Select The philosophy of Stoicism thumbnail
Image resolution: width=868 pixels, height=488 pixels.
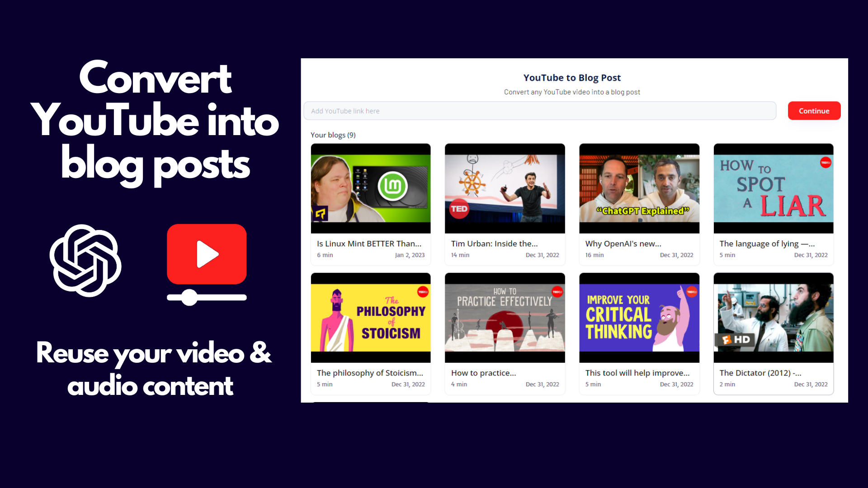pos(371,317)
